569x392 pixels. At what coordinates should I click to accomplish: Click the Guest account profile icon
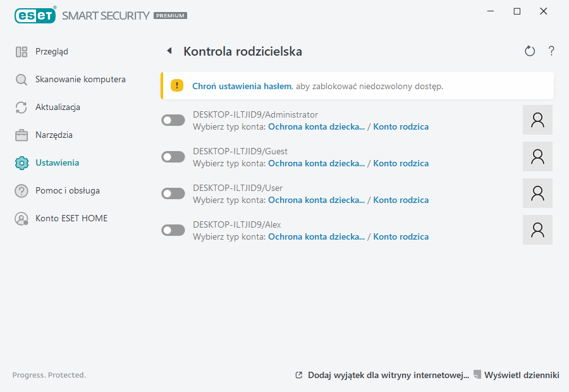pos(537,157)
